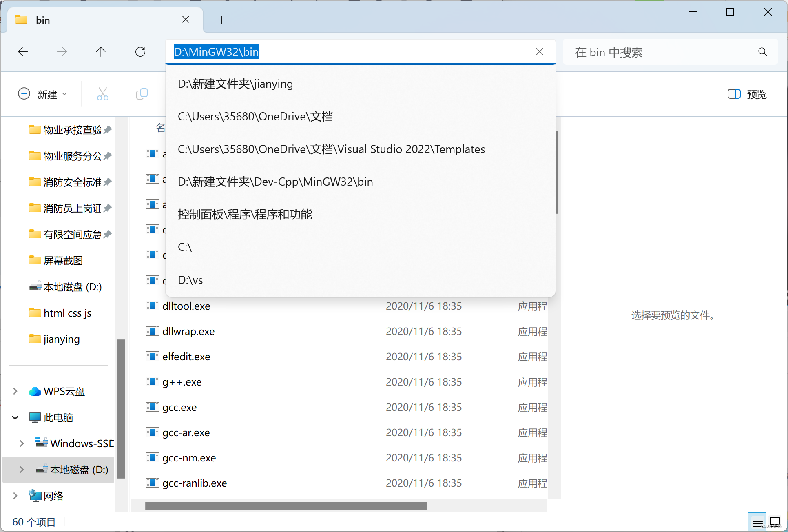Viewport: 788px width, 532px height.
Task: Select 此电脑 in navigation pane
Action: point(51,417)
